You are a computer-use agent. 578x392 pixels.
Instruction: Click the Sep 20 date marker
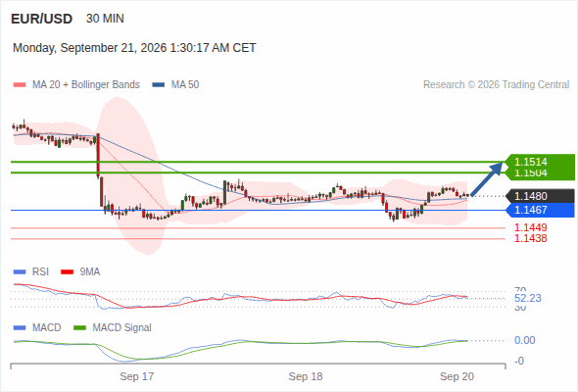(458, 376)
